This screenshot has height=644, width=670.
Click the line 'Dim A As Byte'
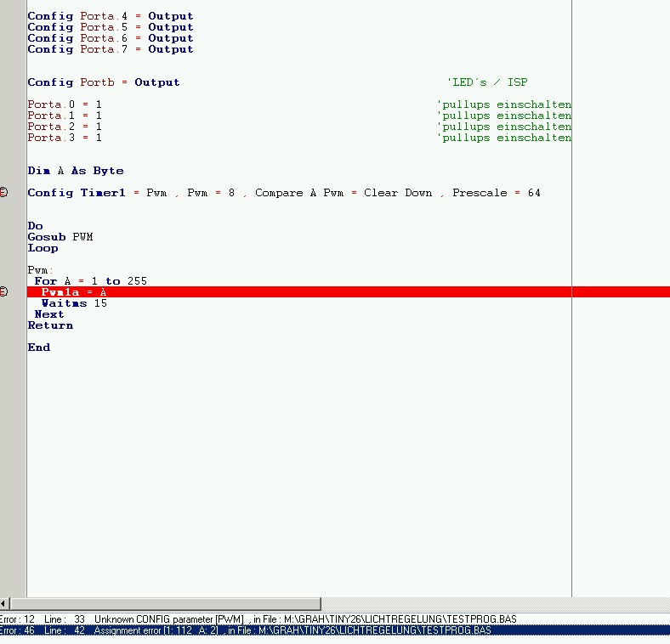point(76,171)
